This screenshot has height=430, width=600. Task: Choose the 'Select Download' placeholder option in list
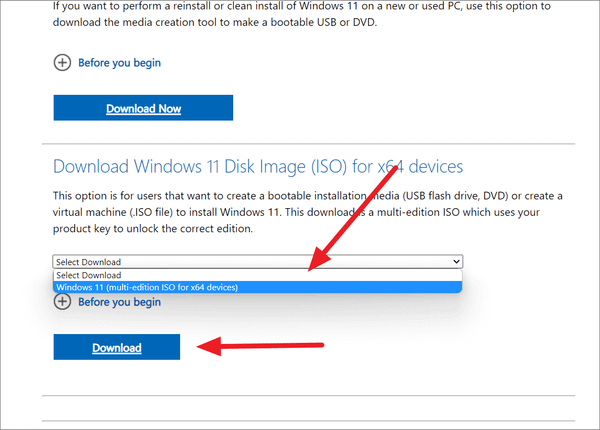coord(89,275)
